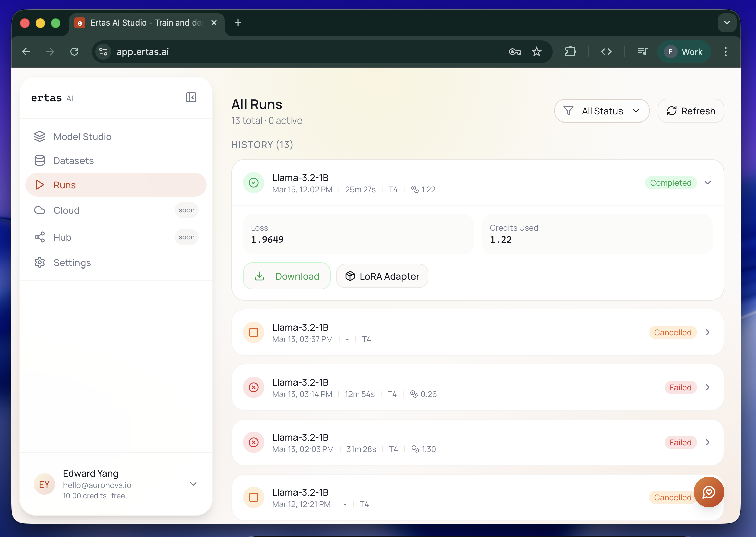The width and height of the screenshot is (756, 537).
Task: Select Runs in sidebar navigation
Action: tap(116, 185)
